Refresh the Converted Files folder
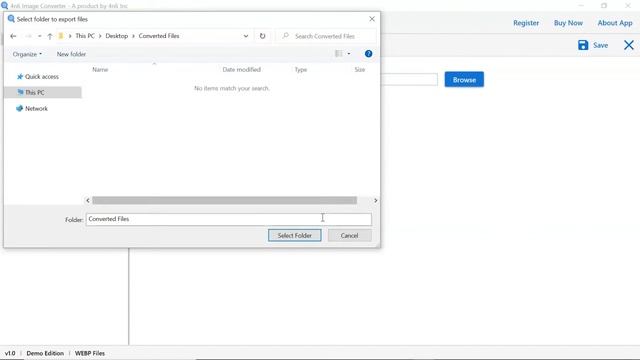The width and height of the screenshot is (640, 360). 262,36
